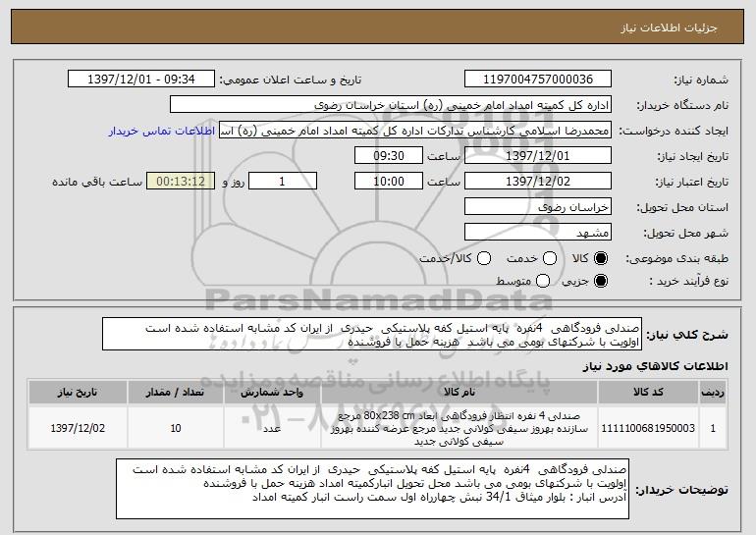The width and height of the screenshot is (756, 535).
Task: Click the remaining days field showing 1
Action: point(283,182)
